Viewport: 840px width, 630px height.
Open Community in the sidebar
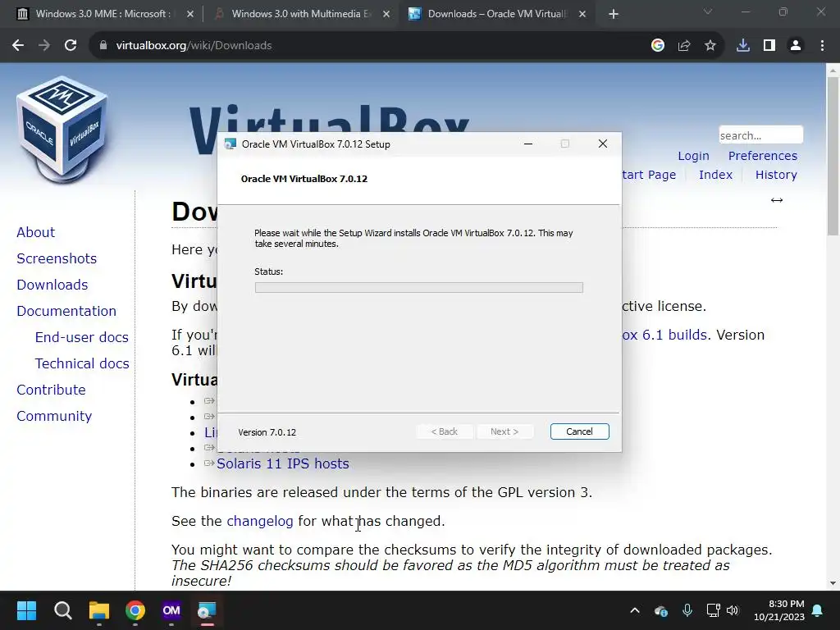coord(54,416)
